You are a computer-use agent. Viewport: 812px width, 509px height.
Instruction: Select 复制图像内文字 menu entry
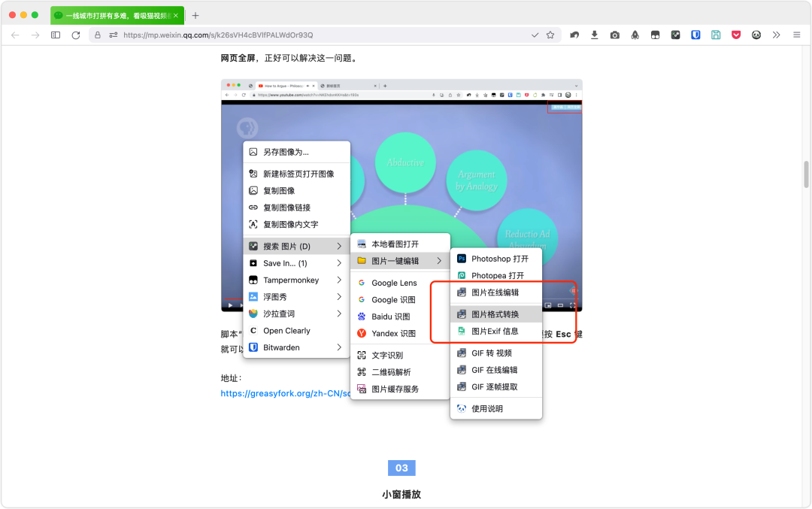tap(297, 224)
